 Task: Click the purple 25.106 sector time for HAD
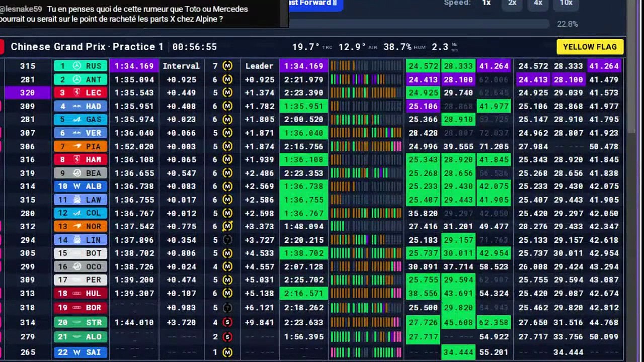[423, 106]
